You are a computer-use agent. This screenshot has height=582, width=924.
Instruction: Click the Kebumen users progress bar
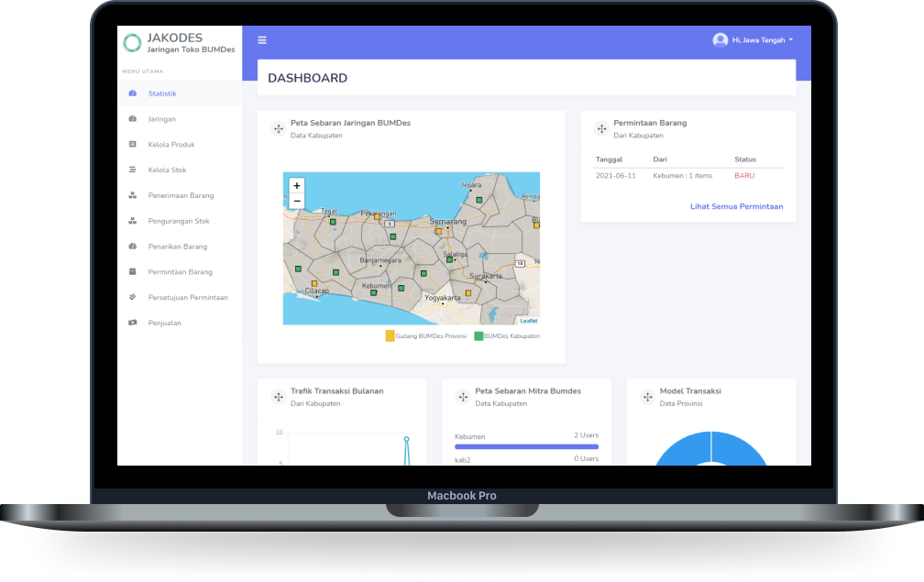[527, 446]
